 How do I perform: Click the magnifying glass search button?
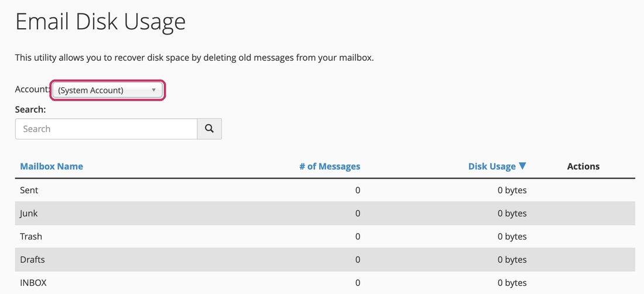210,129
